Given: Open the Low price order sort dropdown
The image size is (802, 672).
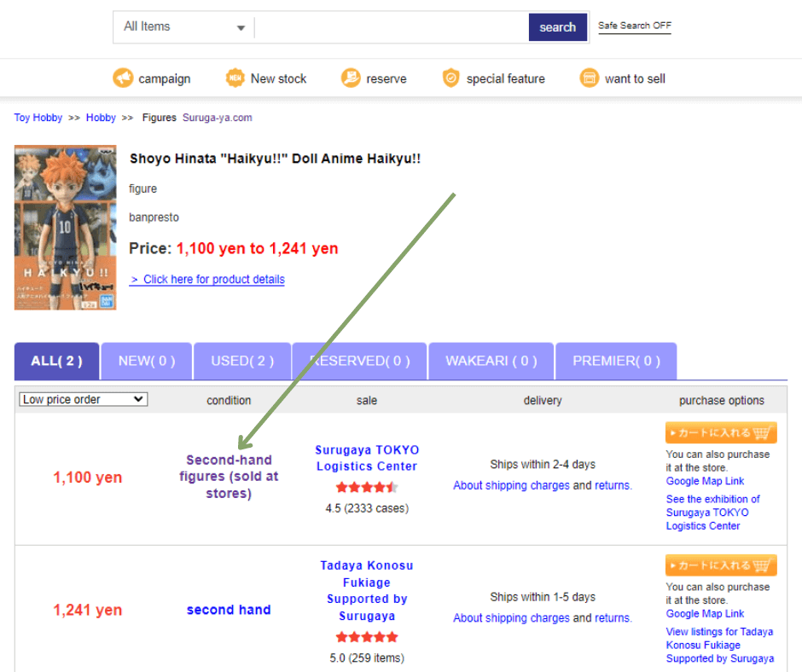Looking at the screenshot, I should [84, 399].
